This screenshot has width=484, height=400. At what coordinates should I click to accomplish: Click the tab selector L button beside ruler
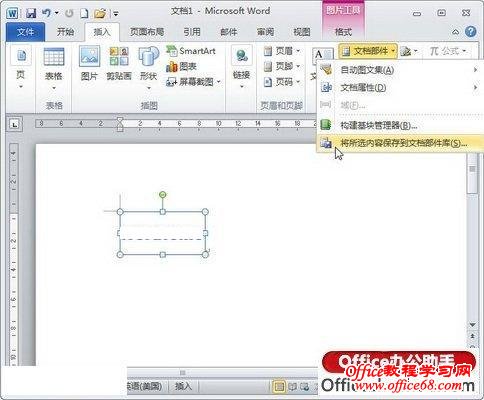tap(14, 124)
